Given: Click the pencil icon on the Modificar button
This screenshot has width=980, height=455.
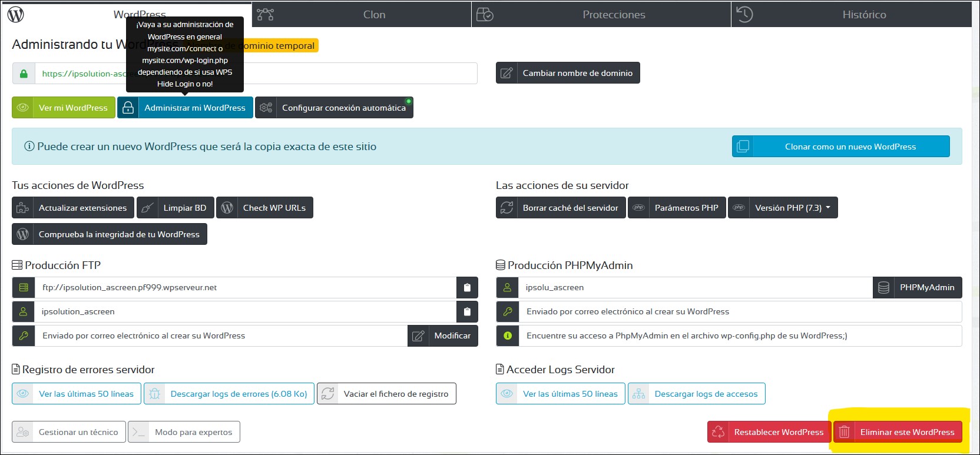Looking at the screenshot, I should (x=418, y=336).
